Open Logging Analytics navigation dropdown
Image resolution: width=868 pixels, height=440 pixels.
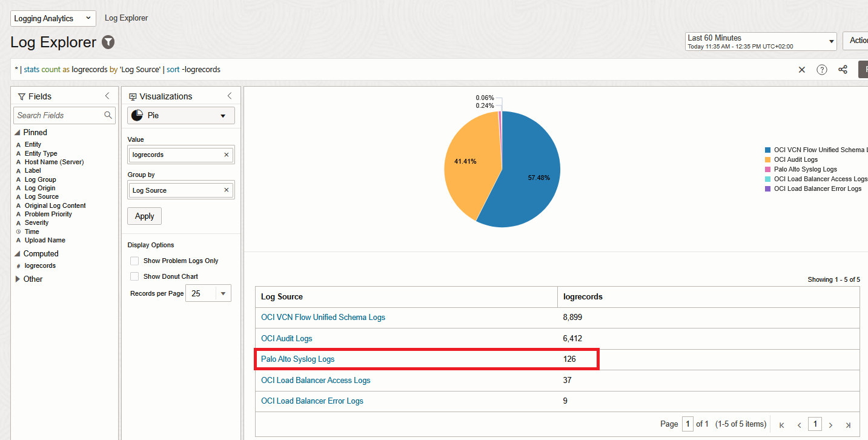pyautogui.click(x=53, y=18)
